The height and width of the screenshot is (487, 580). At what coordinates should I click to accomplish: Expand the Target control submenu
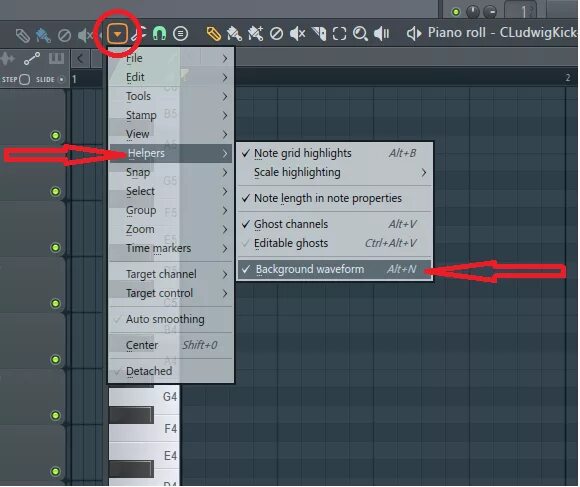pyautogui.click(x=171, y=293)
